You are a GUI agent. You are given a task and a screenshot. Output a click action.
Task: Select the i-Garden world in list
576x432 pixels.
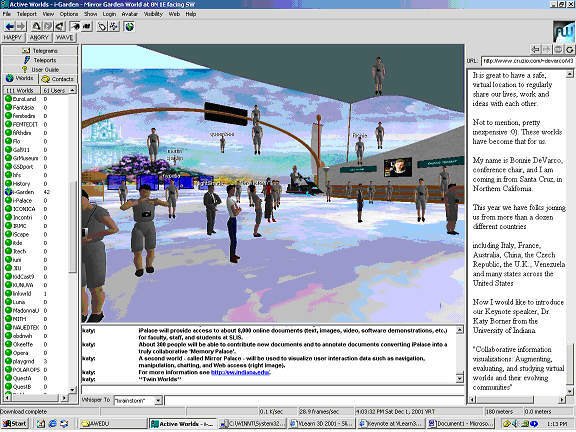click(36, 192)
